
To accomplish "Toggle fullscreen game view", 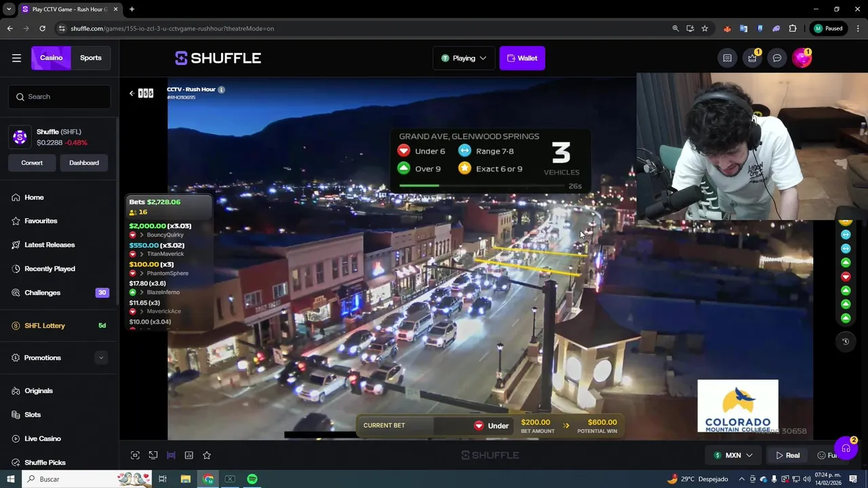I will click(135, 455).
